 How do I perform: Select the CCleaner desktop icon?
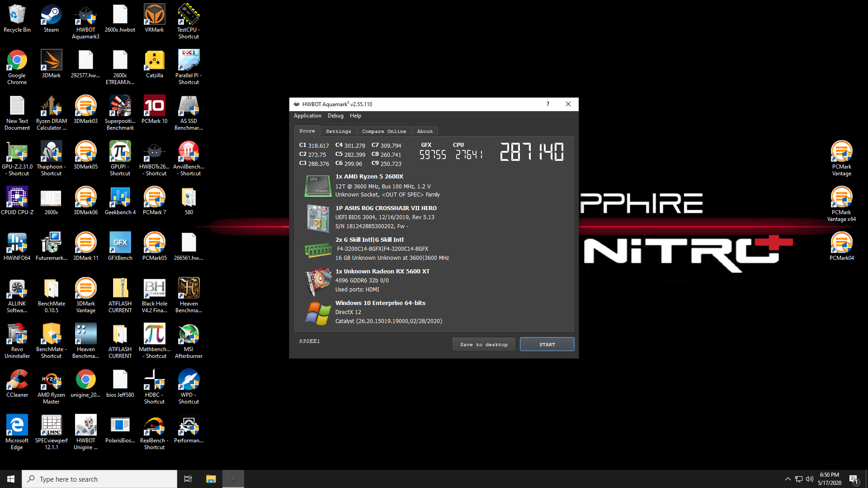click(x=17, y=384)
